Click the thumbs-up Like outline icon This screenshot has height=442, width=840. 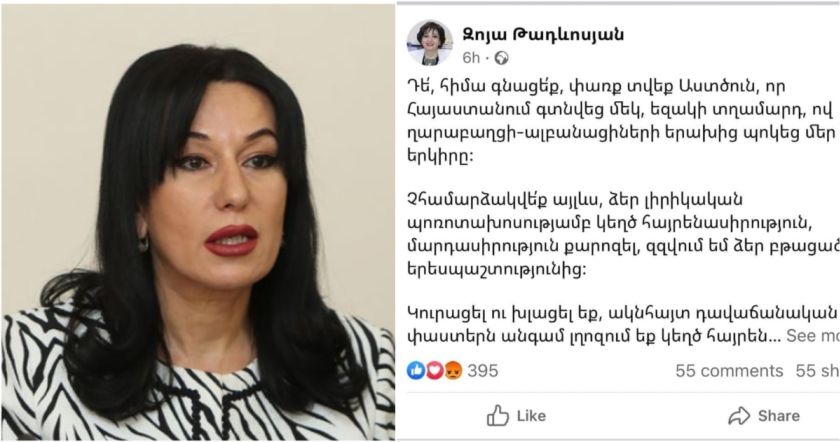(x=498, y=415)
